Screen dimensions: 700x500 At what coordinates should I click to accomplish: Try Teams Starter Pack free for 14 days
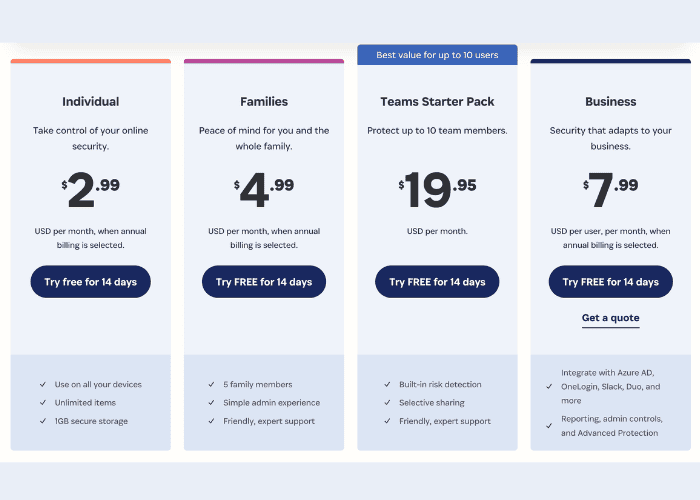(437, 282)
